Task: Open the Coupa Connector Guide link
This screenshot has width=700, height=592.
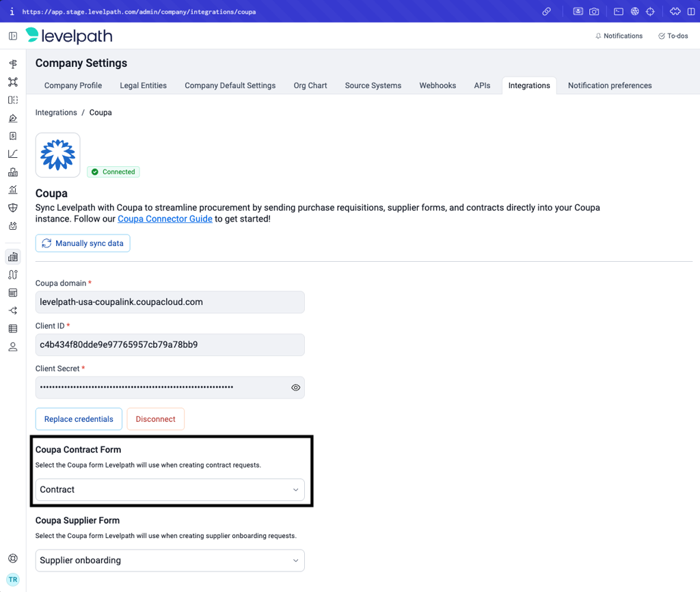Action: click(165, 219)
